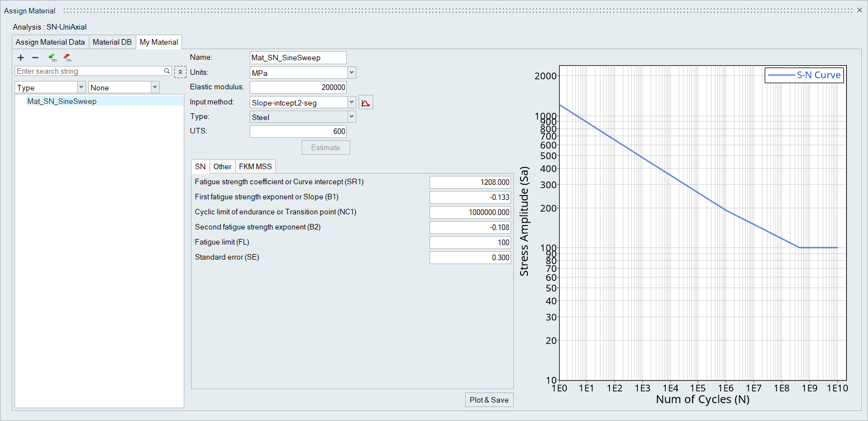868x421 pixels.
Task: Open the None filter value dropdown
Action: pyautogui.click(x=155, y=87)
